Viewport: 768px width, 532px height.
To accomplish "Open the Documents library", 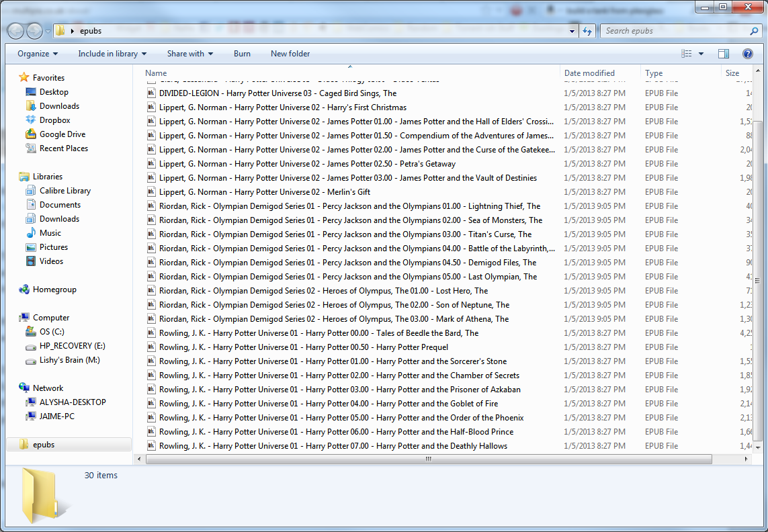I will [60, 205].
